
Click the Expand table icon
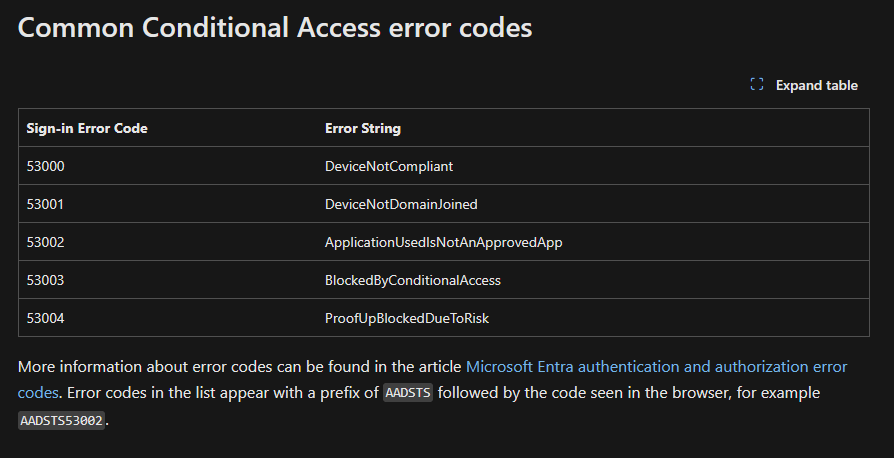(x=757, y=85)
